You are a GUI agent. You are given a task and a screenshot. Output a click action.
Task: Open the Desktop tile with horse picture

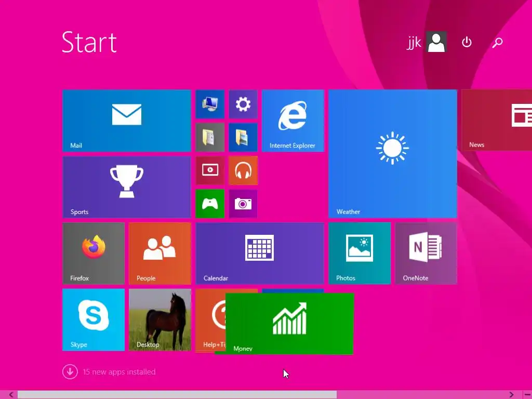(160, 320)
